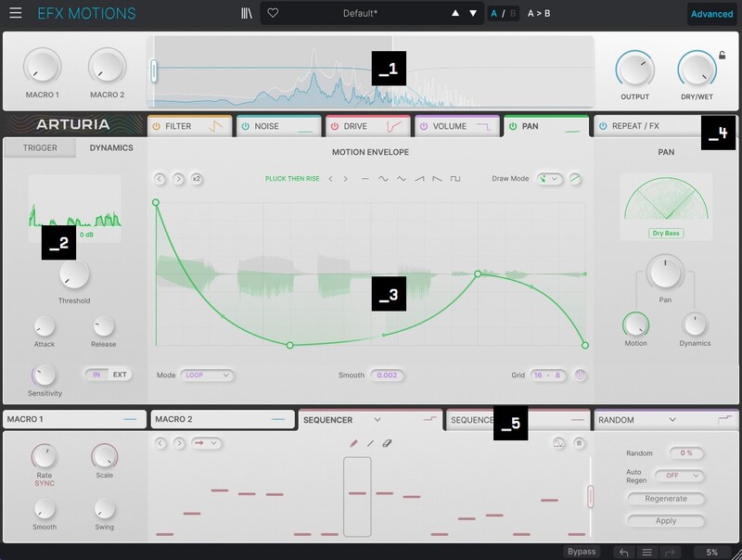Open the history list icon in bottom bar
This screenshot has width=742, height=560.
[646, 553]
